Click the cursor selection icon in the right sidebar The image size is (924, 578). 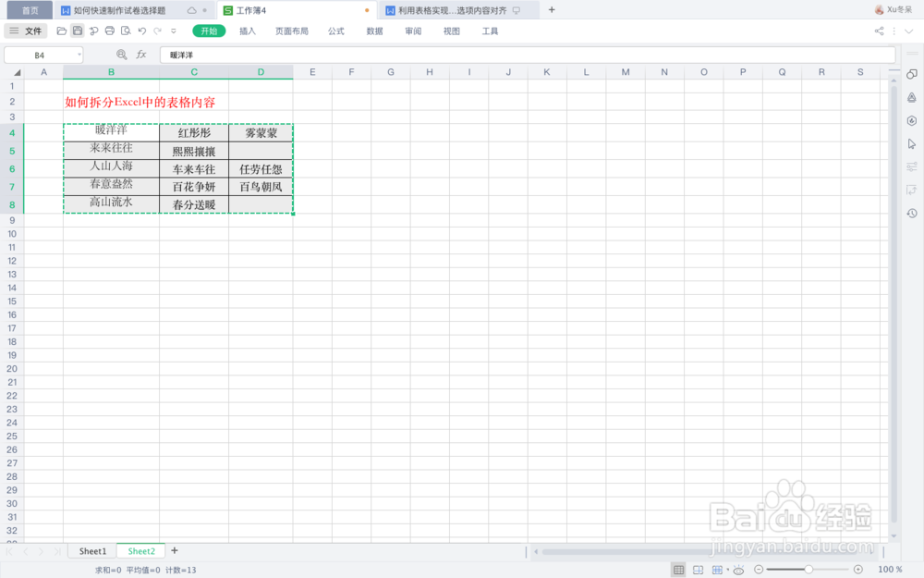point(911,143)
